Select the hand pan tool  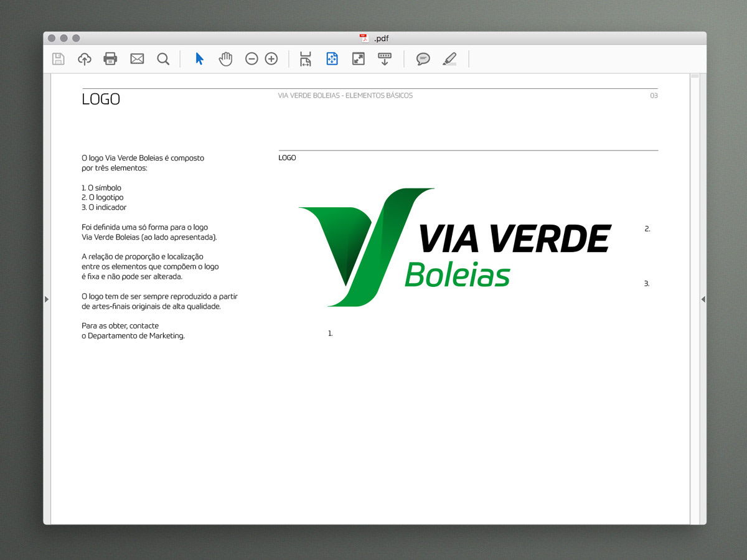pos(225,58)
